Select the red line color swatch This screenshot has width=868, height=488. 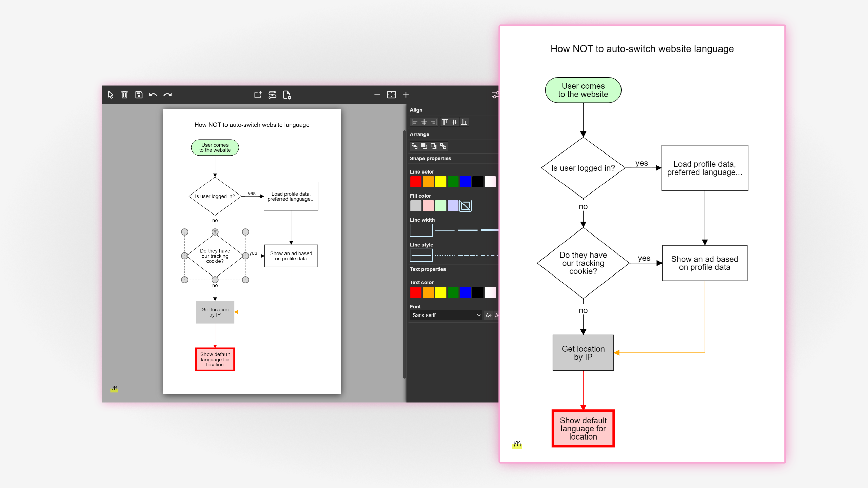(x=415, y=182)
